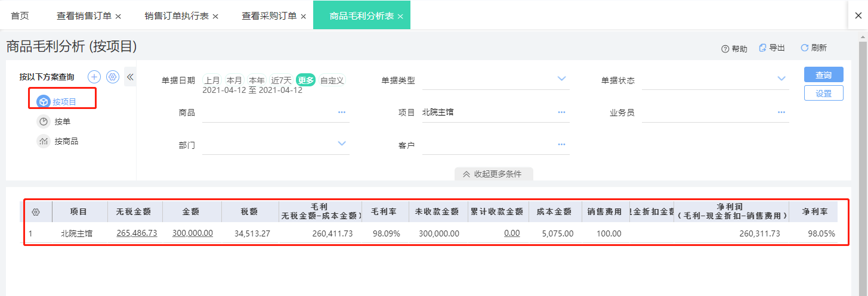Screen dimensions: 868x296
Task: Open the 业务员 lookup ellipsis
Action: (781, 112)
